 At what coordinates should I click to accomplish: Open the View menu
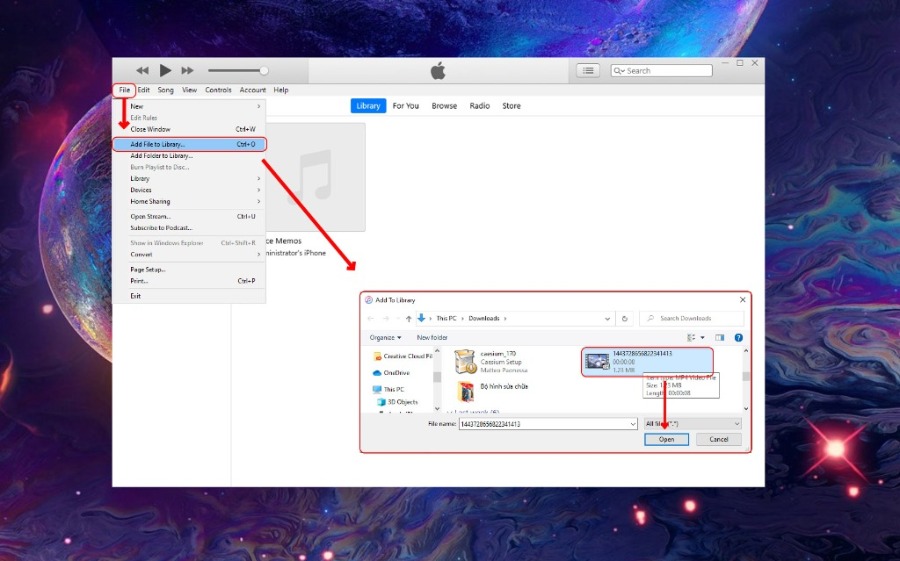pos(189,90)
